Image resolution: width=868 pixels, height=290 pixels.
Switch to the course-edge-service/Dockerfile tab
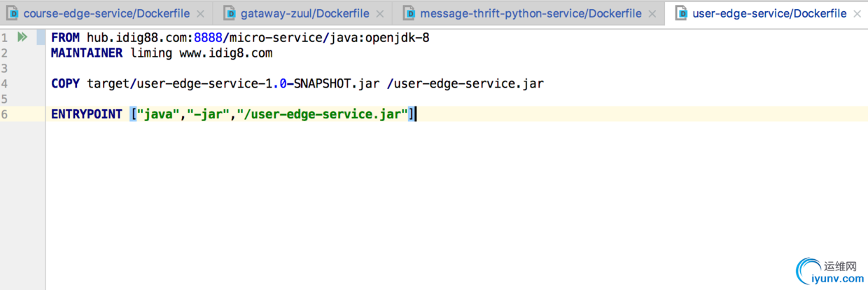(x=106, y=13)
